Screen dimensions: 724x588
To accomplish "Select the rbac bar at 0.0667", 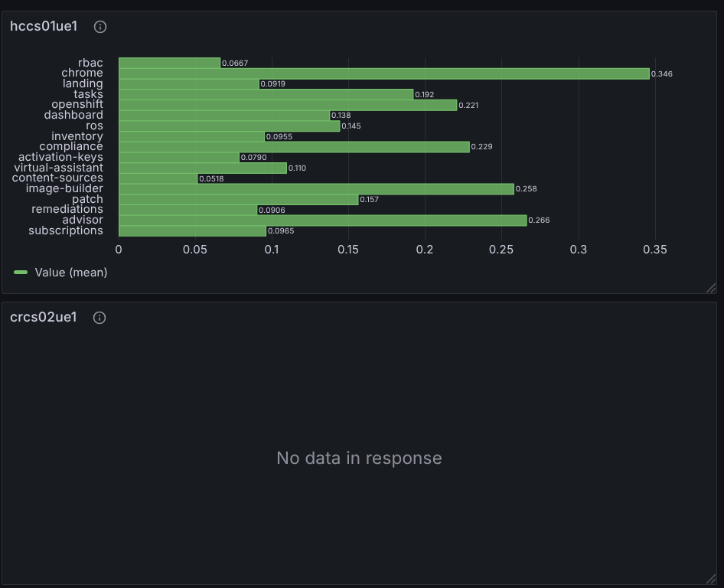I will [x=169, y=64].
